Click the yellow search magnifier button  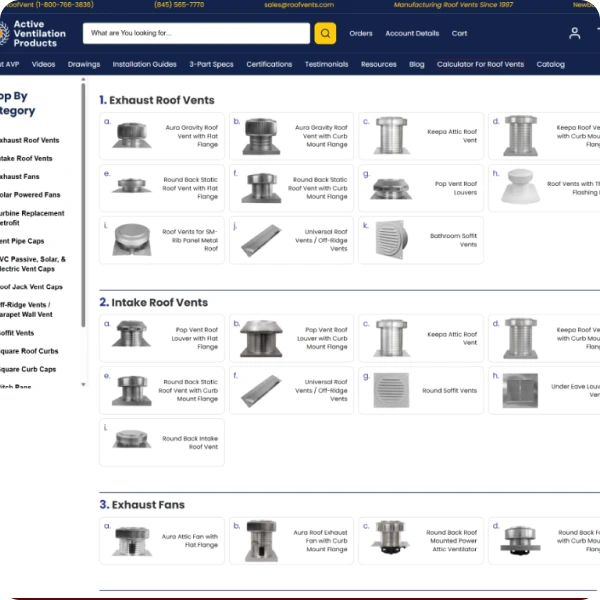coord(325,33)
